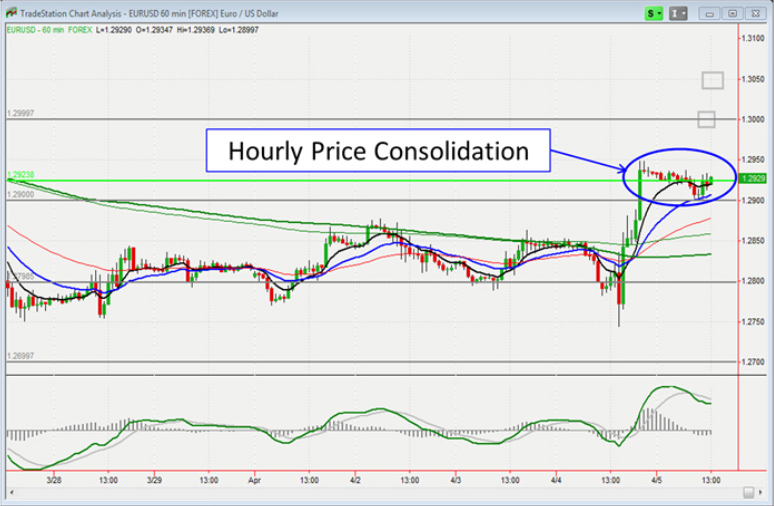Click the 1.2750 price axis label
Screen dimensions: 774x506
(754, 322)
